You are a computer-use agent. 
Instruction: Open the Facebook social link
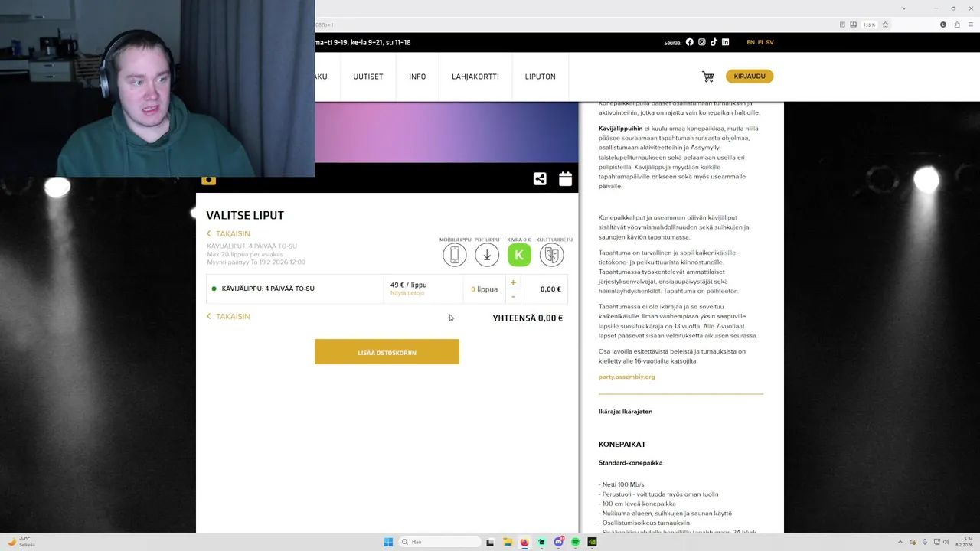click(x=689, y=42)
